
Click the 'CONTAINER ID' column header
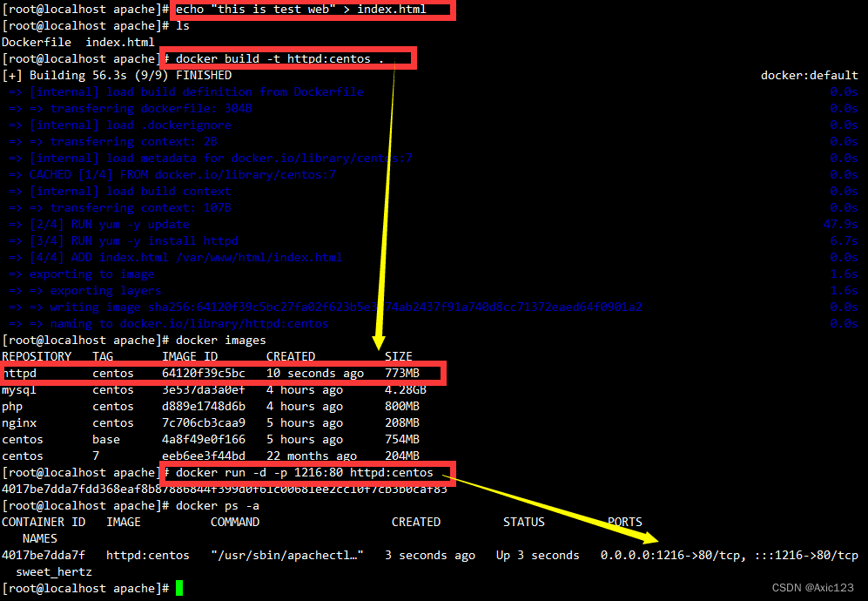pos(44,523)
